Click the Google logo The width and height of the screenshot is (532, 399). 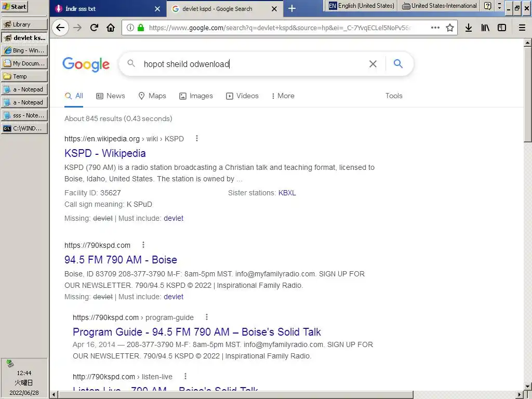[86, 64]
